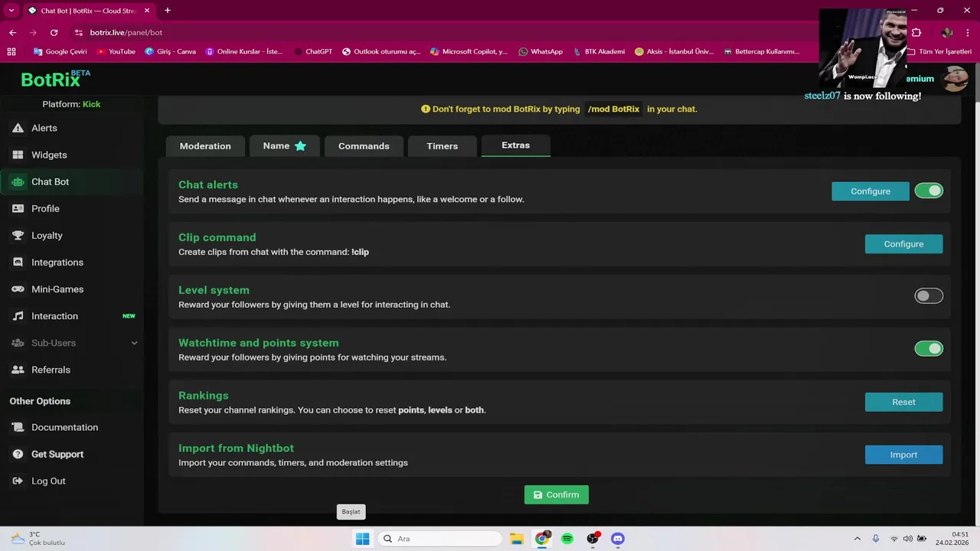Open the browser apps grid icon
Viewport: 980px width, 551px height.
coord(11,51)
